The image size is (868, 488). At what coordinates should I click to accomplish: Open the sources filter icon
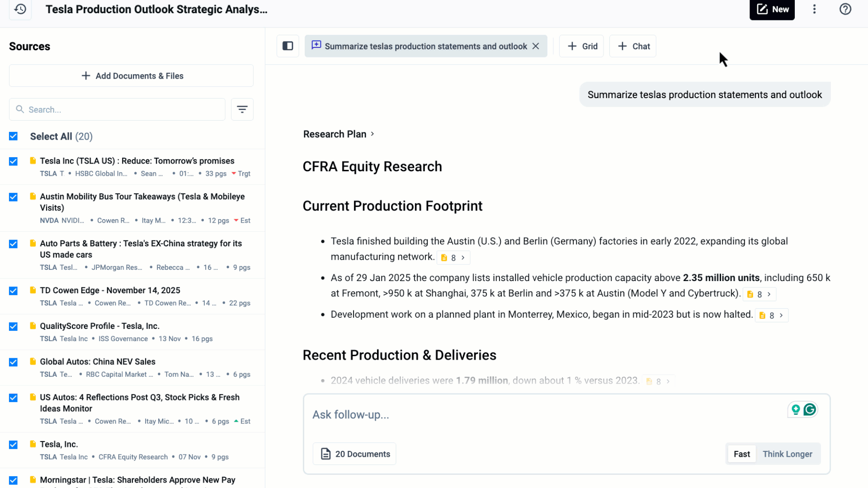coord(242,109)
